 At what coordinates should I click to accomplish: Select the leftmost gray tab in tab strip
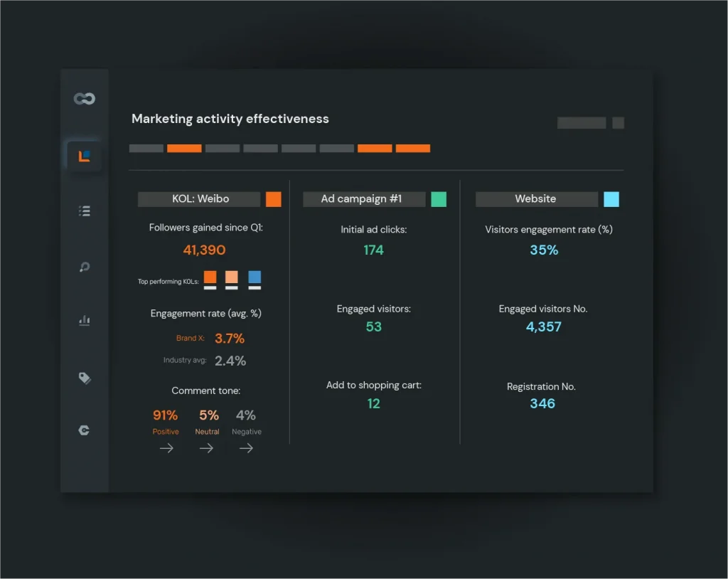point(146,149)
